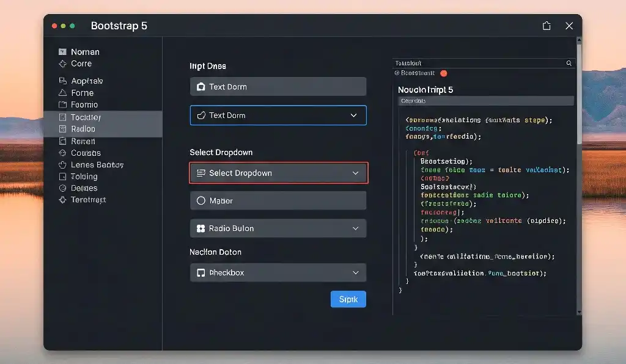
Task: Select Tolding in the sidebar
Action: coord(84,177)
